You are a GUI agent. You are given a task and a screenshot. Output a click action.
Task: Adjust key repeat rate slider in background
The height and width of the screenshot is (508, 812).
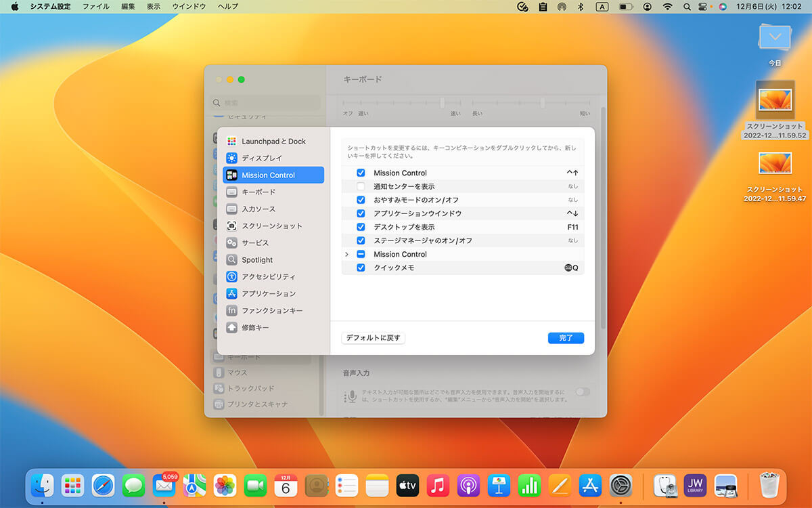click(x=443, y=103)
